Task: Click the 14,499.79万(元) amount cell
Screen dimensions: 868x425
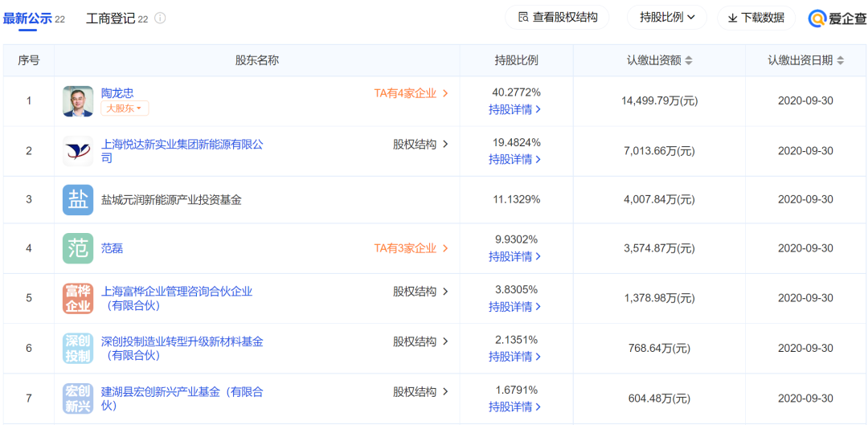Action: [659, 100]
